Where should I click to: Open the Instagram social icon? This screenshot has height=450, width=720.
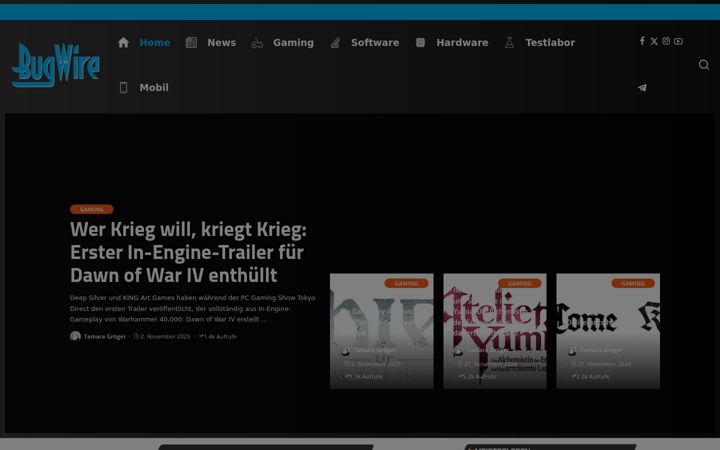coord(666,41)
